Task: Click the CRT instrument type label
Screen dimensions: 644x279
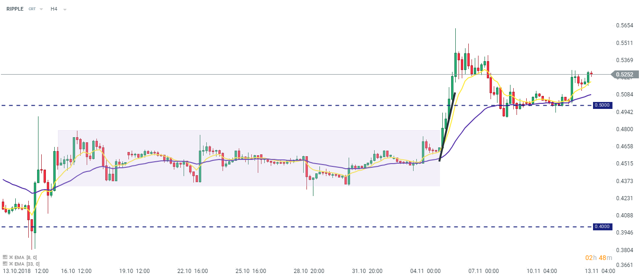Action: (x=32, y=9)
